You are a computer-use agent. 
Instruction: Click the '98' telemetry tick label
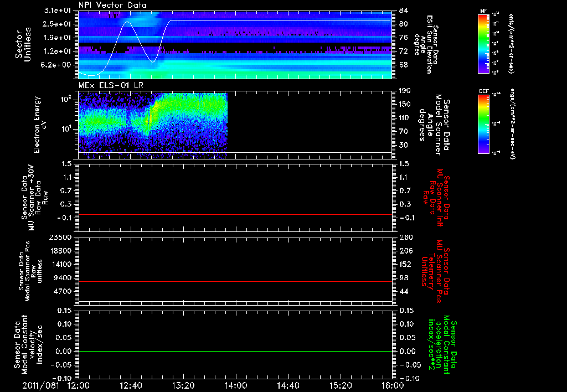[404, 278]
